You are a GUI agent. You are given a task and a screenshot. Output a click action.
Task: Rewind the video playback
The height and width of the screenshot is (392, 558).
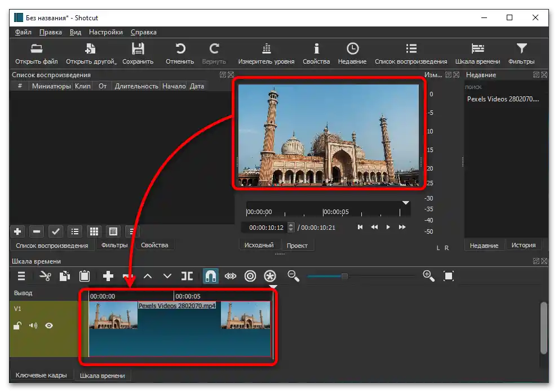click(374, 227)
